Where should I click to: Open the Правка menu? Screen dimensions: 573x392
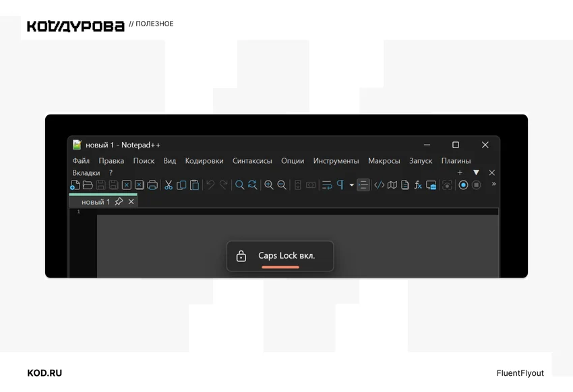[111, 160]
